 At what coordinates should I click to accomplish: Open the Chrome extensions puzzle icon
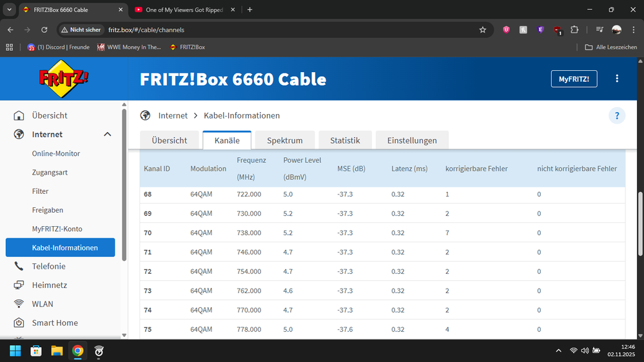pyautogui.click(x=574, y=30)
